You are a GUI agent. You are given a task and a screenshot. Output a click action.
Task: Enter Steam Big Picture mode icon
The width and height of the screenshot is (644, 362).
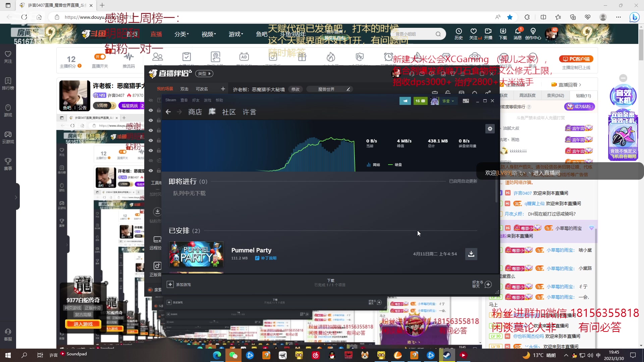pos(466,101)
